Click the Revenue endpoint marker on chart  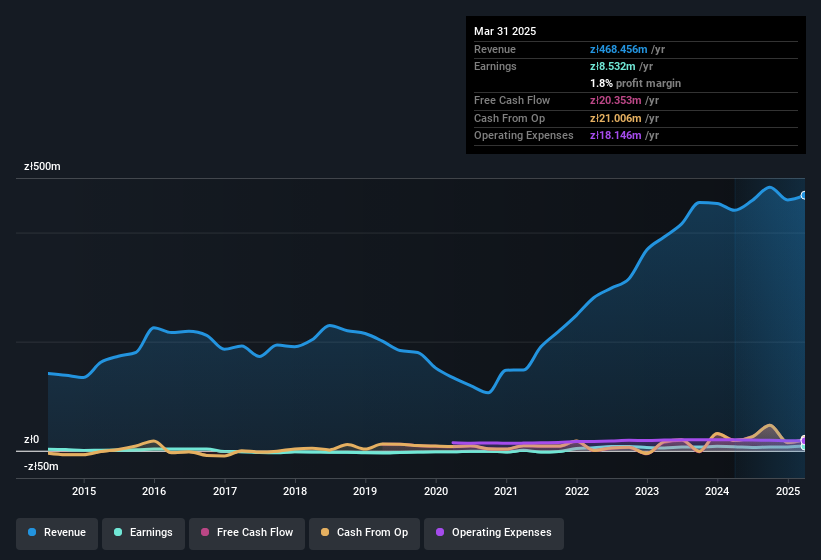[x=804, y=195]
